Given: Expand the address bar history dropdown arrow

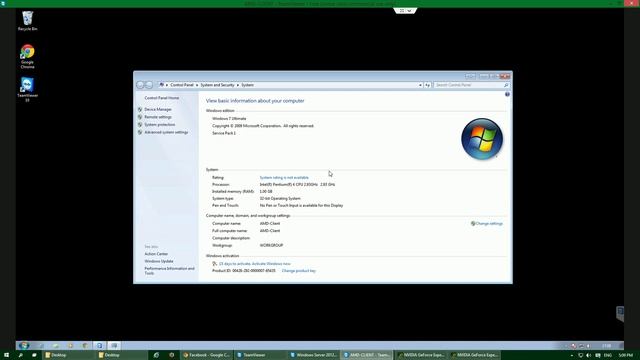Looking at the screenshot, I should coord(420,85).
